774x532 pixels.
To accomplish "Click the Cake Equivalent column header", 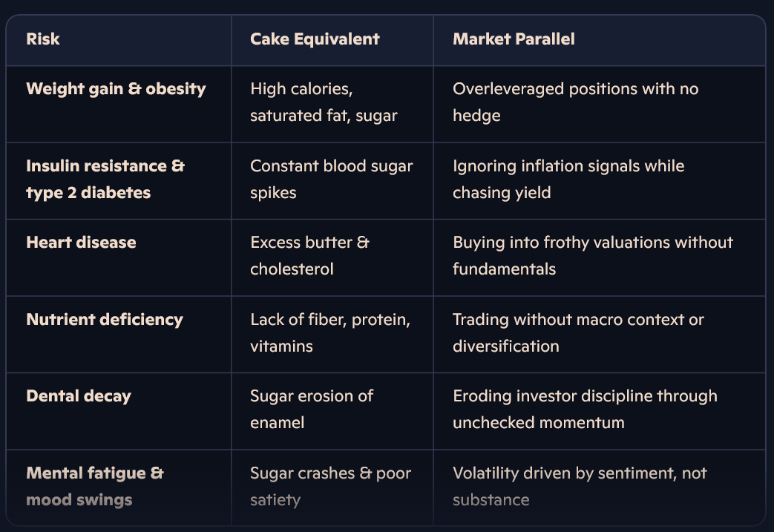I will [315, 39].
